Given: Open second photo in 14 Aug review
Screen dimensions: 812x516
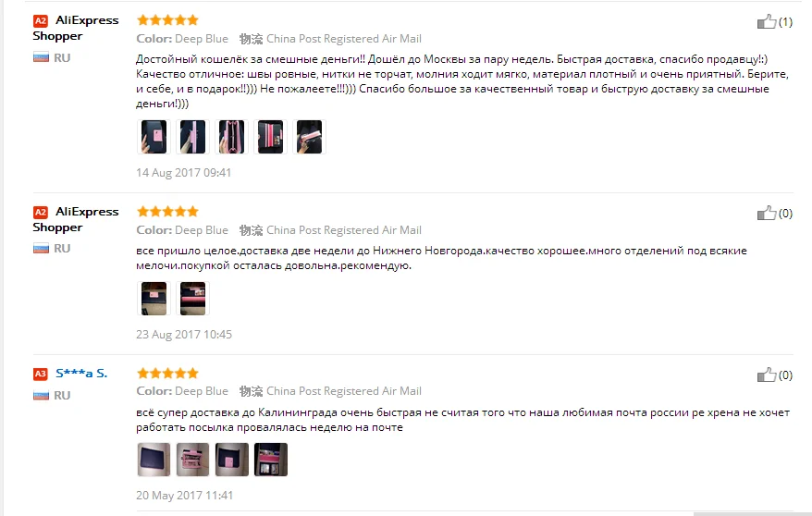Looking at the screenshot, I should coord(192,137).
